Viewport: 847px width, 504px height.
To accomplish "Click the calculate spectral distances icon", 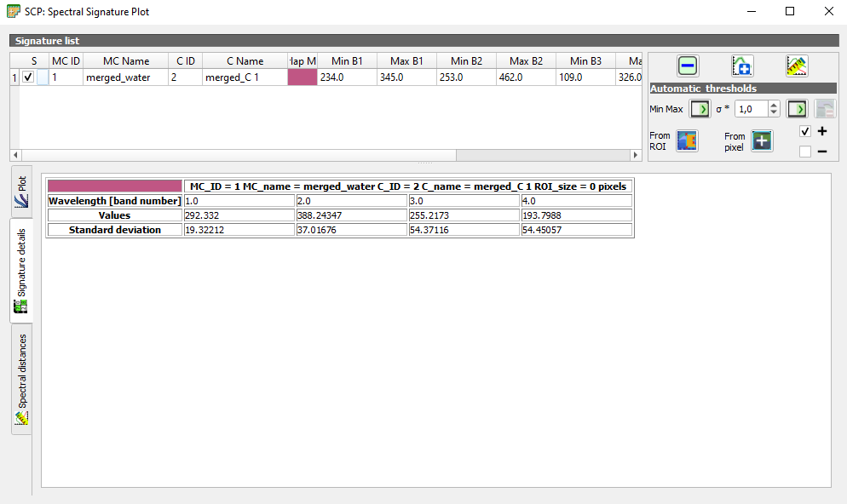I will 797,66.
